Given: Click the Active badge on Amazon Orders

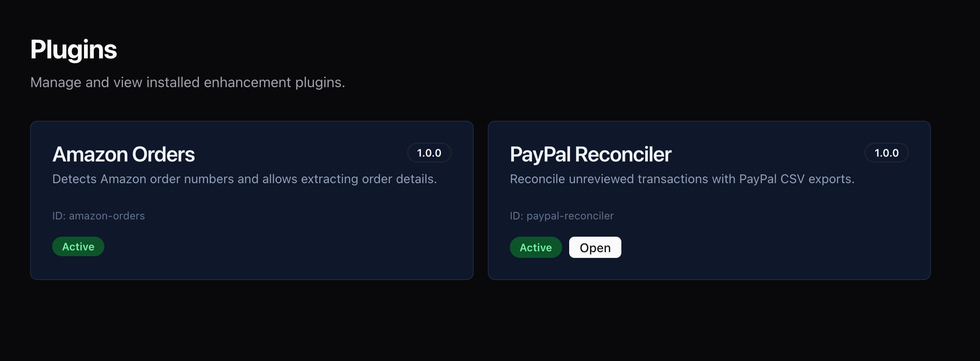Looking at the screenshot, I should [78, 247].
